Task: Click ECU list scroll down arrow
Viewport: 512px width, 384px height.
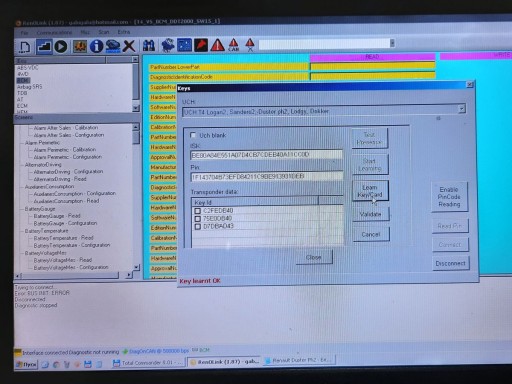Action: coord(135,108)
